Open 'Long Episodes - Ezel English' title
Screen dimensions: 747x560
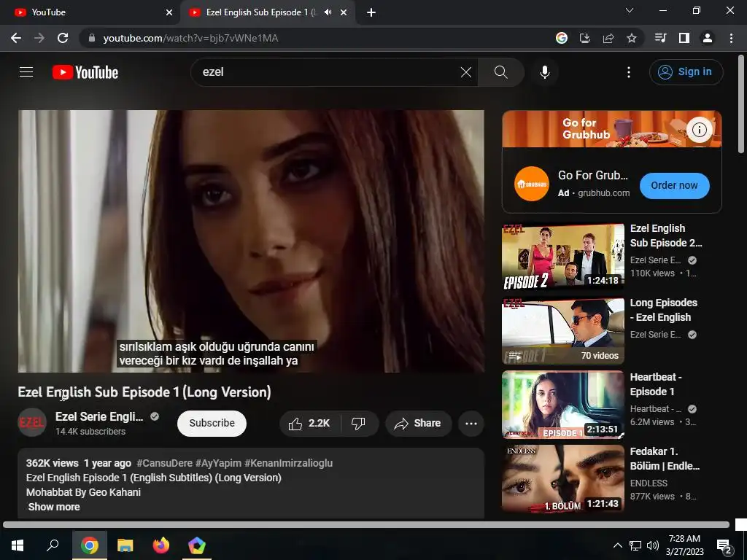663,310
